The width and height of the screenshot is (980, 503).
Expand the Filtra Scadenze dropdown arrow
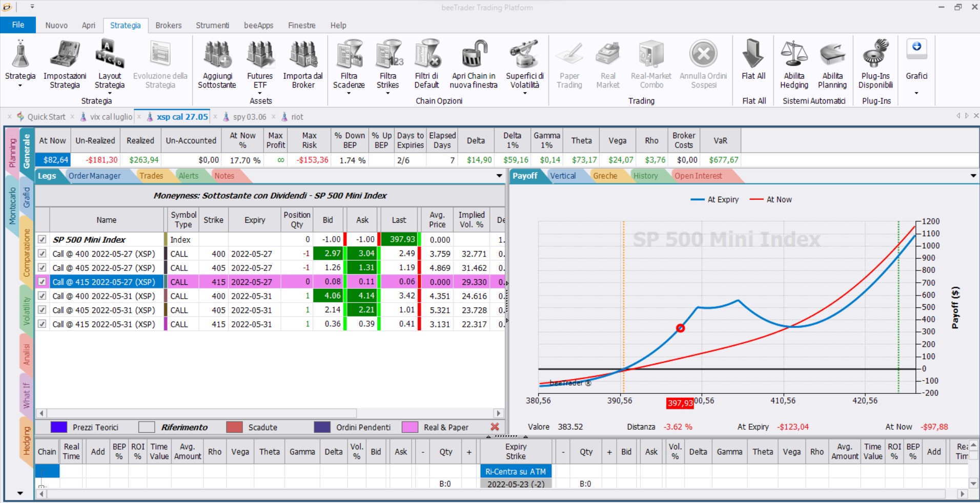click(349, 94)
